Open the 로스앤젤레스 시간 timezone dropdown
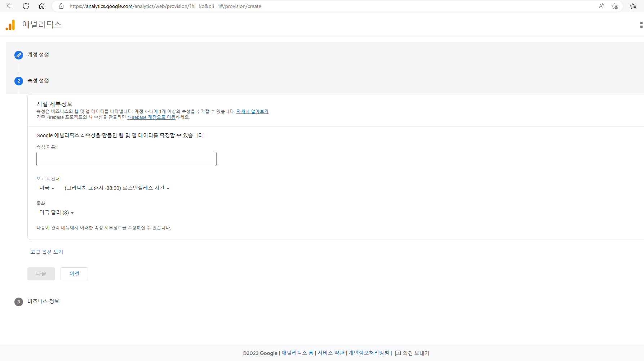644x361 pixels. [117, 188]
